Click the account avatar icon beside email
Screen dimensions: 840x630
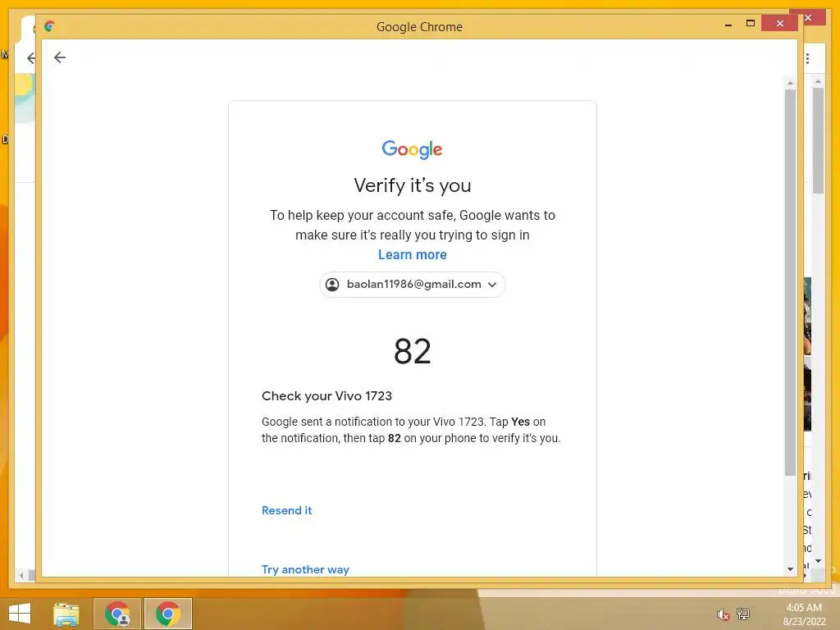tap(332, 285)
